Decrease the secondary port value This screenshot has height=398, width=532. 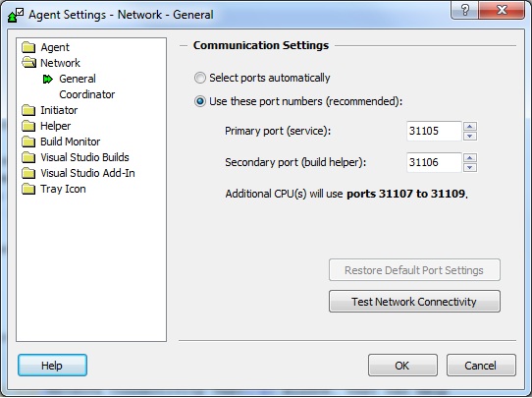[470, 167]
